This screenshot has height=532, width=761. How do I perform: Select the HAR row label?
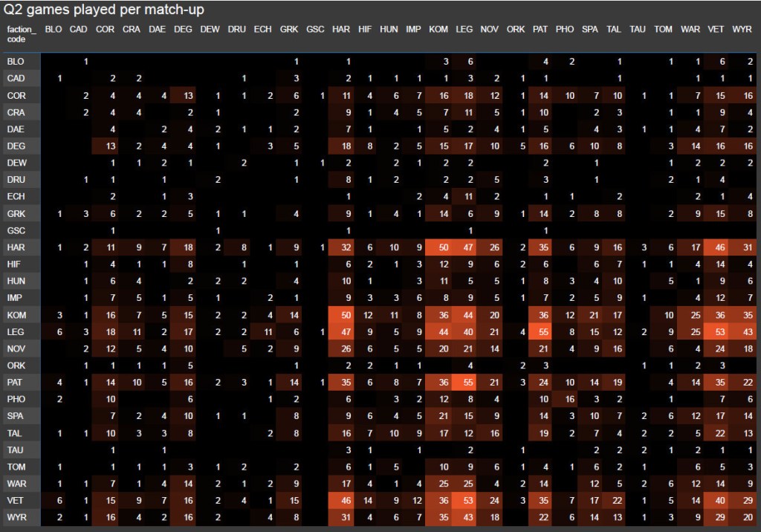click(x=16, y=247)
